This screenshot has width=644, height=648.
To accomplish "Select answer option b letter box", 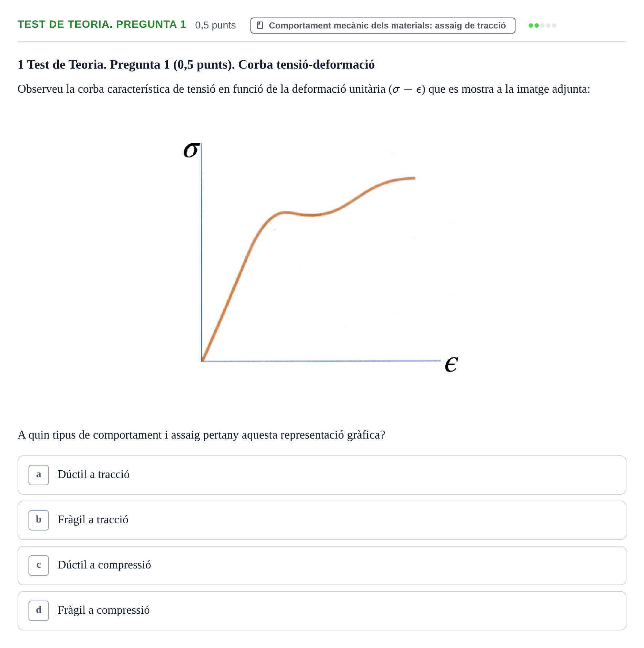I will pyautogui.click(x=39, y=520).
